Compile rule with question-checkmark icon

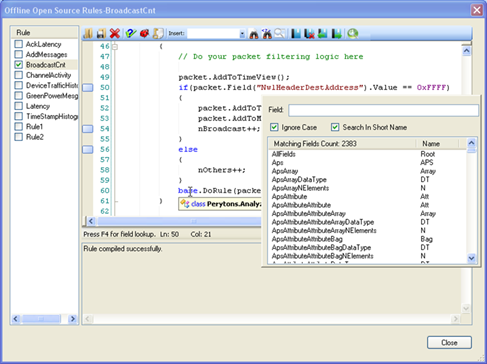(x=130, y=33)
